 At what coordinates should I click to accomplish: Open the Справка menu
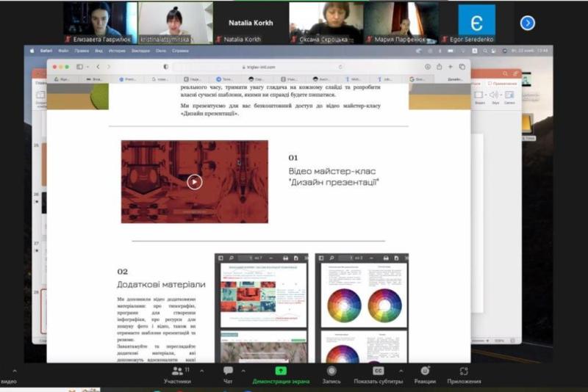[180, 51]
